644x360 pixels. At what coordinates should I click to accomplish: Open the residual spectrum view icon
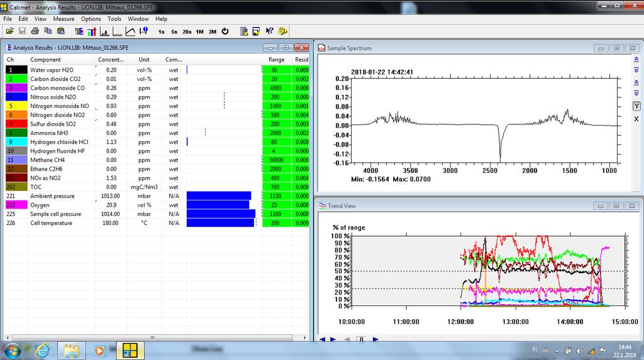(118, 31)
